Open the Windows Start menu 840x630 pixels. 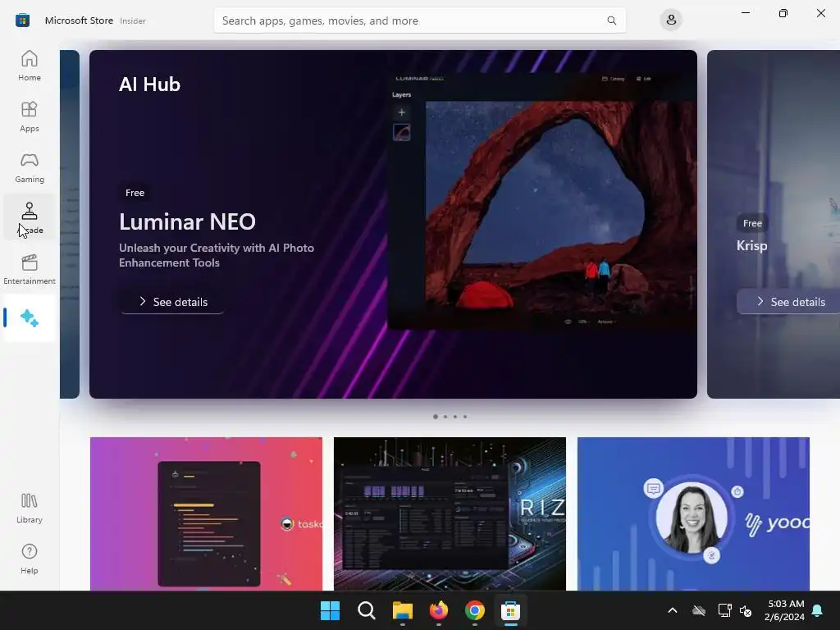pyautogui.click(x=330, y=610)
